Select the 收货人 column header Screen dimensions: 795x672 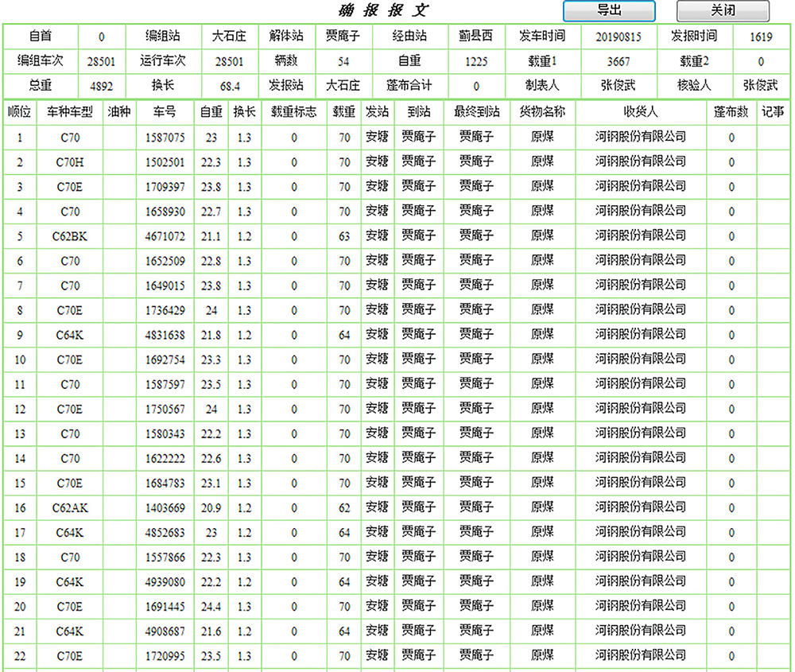(641, 112)
